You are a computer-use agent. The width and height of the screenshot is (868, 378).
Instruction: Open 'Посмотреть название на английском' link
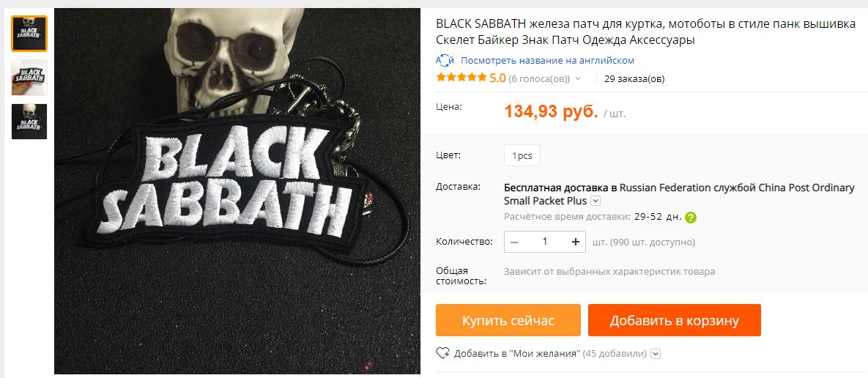pyautogui.click(x=547, y=60)
